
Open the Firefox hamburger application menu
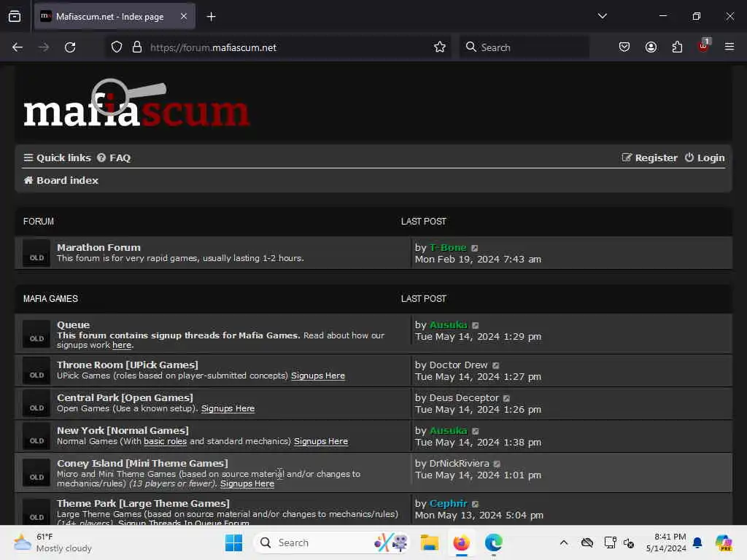click(729, 47)
